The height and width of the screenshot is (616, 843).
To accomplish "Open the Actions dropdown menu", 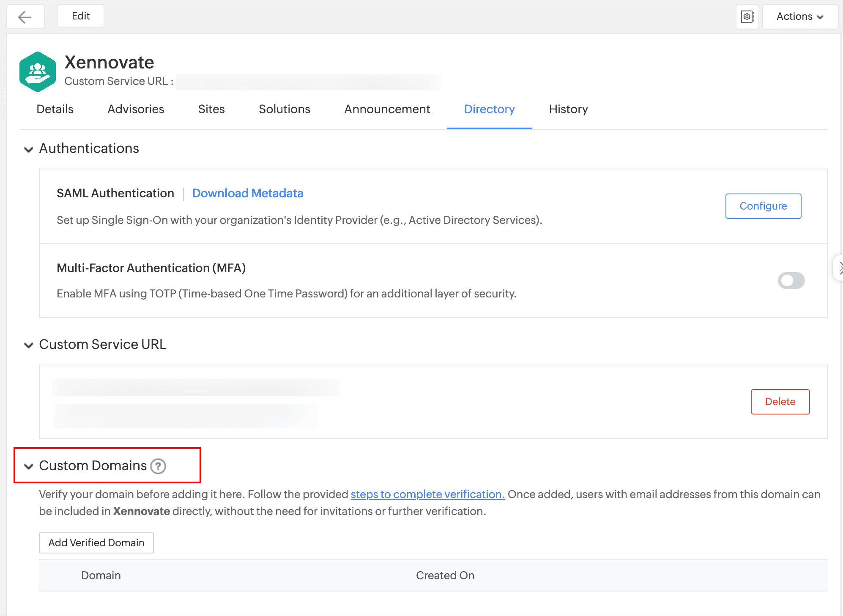I will point(800,17).
